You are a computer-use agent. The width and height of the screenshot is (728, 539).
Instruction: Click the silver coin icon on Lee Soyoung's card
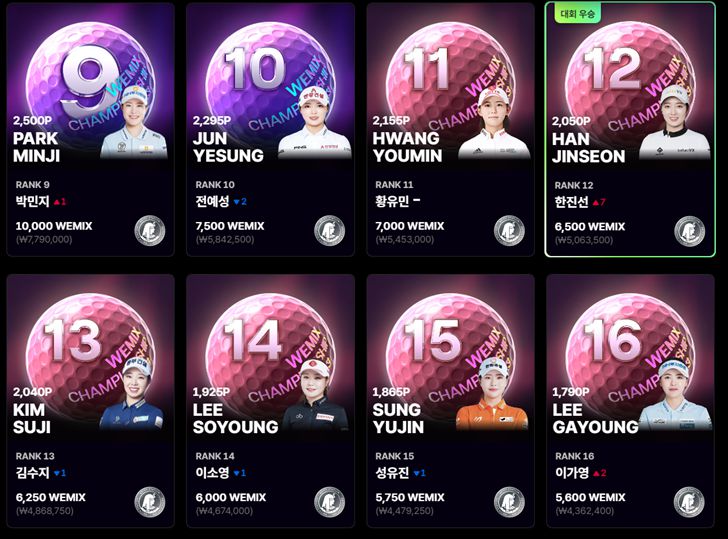pos(329,502)
